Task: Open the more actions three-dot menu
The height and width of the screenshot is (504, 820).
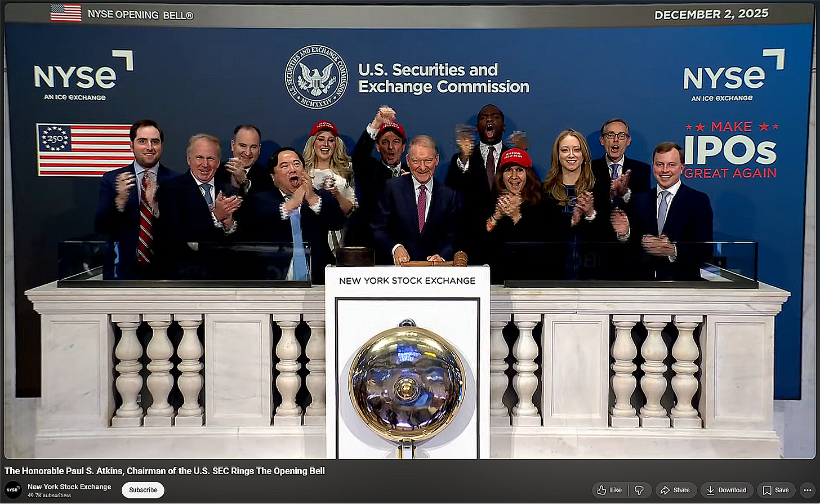Action: click(808, 490)
